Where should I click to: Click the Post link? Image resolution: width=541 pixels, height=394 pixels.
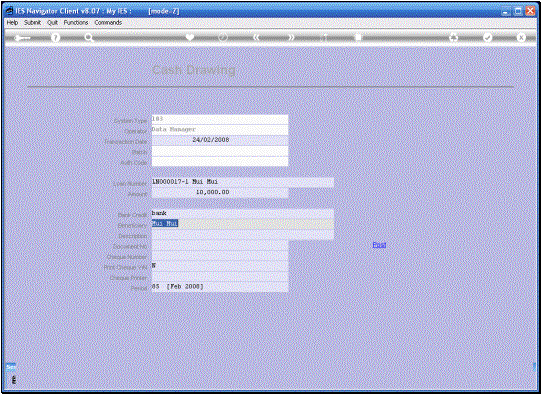379,245
